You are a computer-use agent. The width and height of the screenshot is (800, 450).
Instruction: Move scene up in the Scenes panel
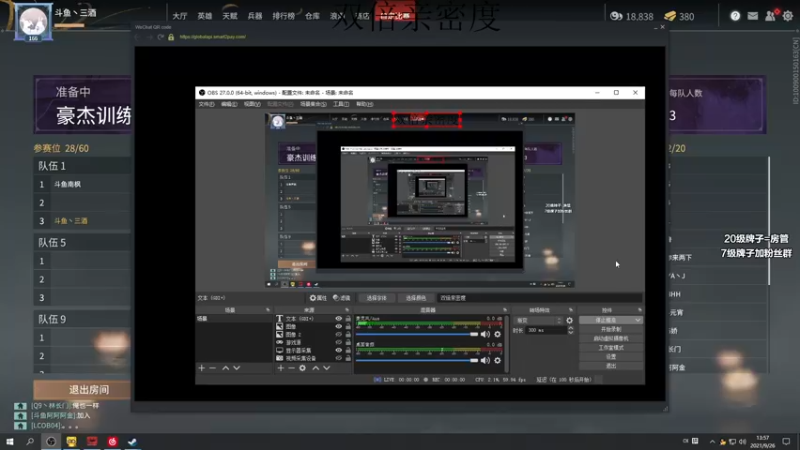point(226,368)
